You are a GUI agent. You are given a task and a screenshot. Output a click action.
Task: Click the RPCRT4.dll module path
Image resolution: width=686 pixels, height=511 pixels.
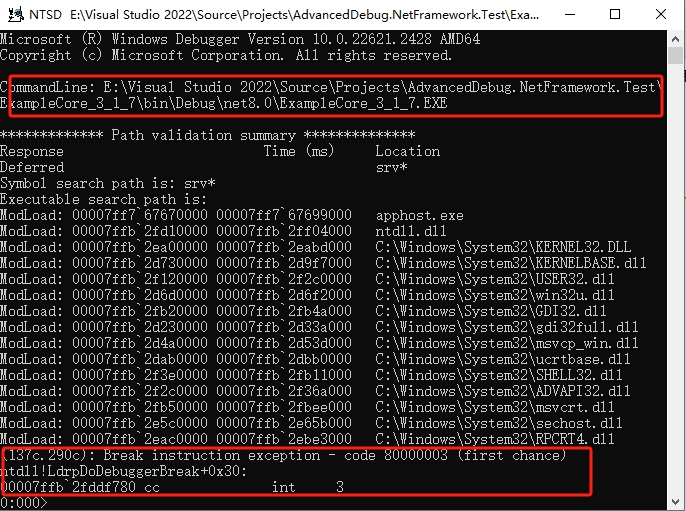point(495,439)
